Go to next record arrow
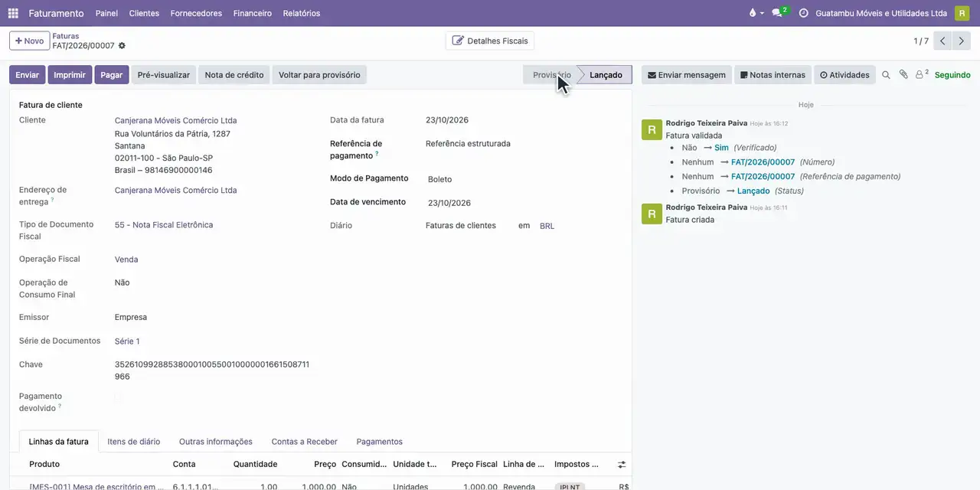This screenshot has width=980, height=490. pyautogui.click(x=962, y=41)
